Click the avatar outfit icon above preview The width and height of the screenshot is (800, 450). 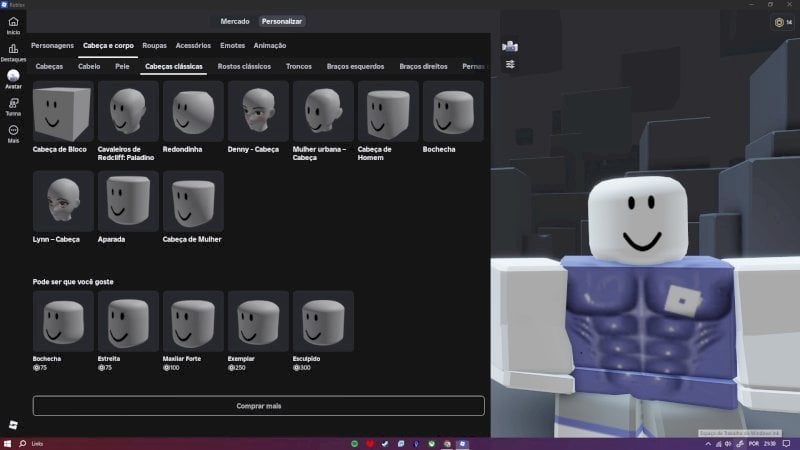510,45
